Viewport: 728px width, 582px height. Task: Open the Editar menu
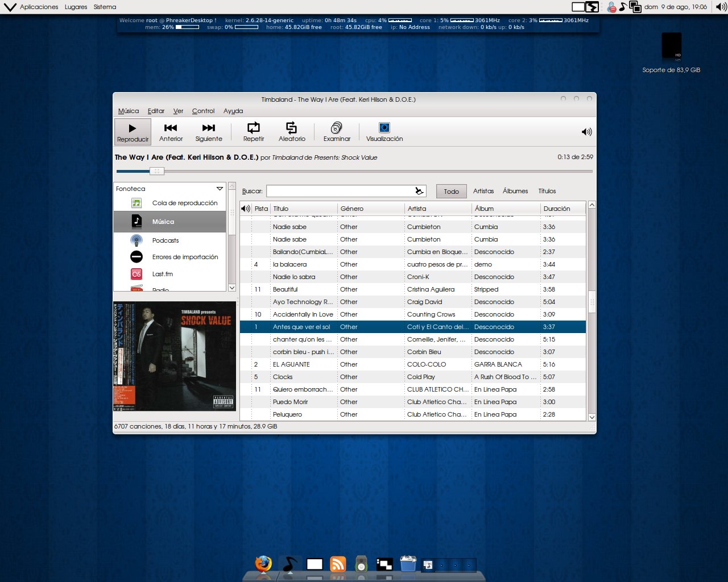tap(156, 111)
